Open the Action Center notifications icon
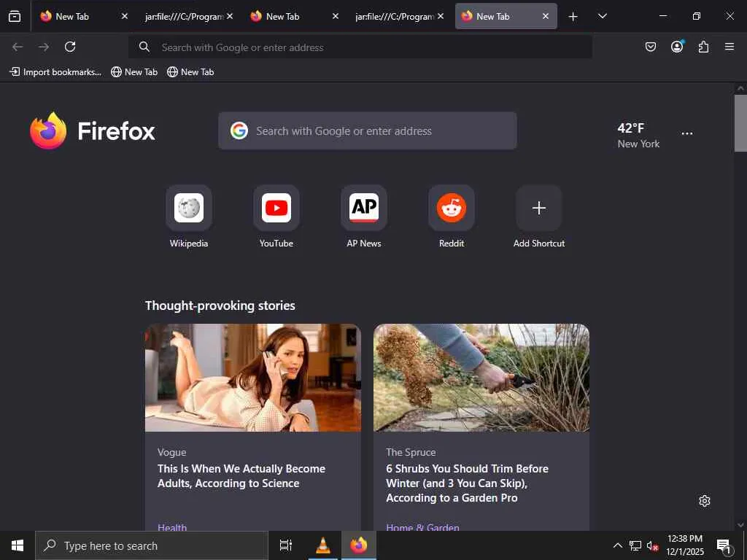This screenshot has width=747, height=560. (x=724, y=546)
